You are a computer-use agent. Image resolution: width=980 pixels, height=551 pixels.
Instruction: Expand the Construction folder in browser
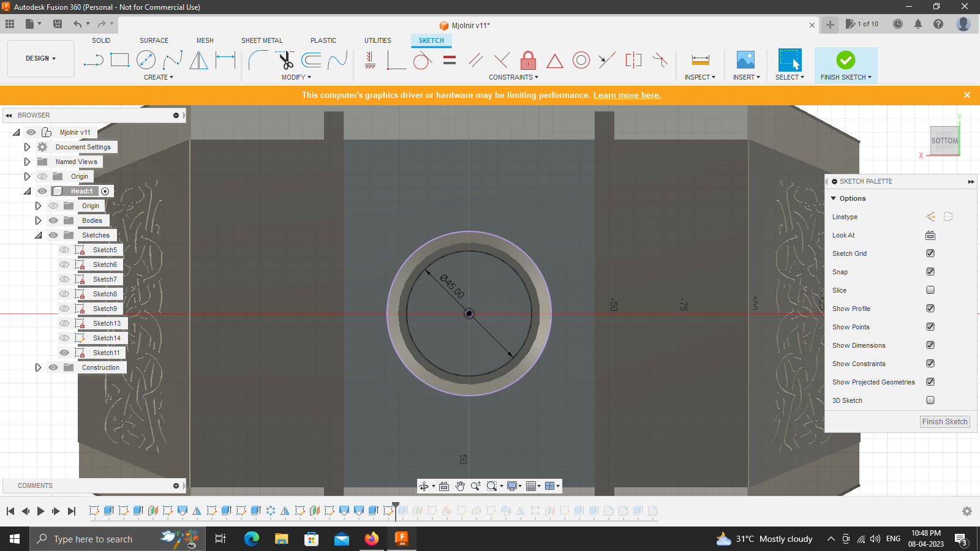[x=38, y=367]
